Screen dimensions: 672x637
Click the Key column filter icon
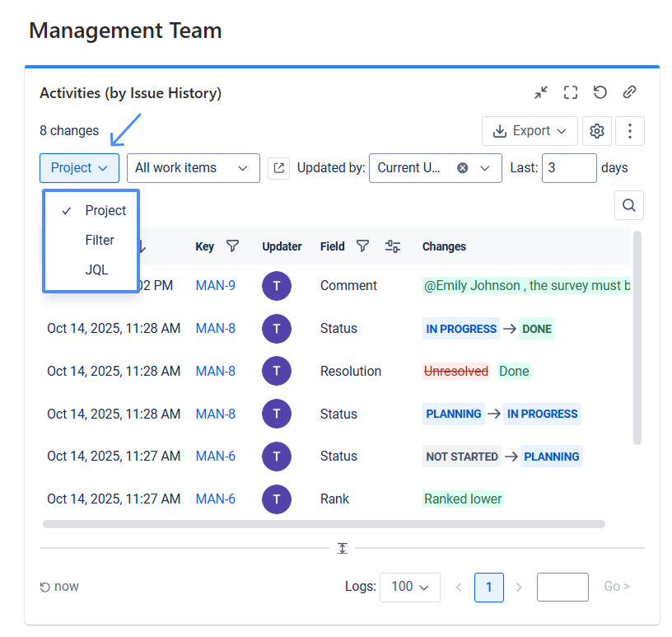[233, 246]
